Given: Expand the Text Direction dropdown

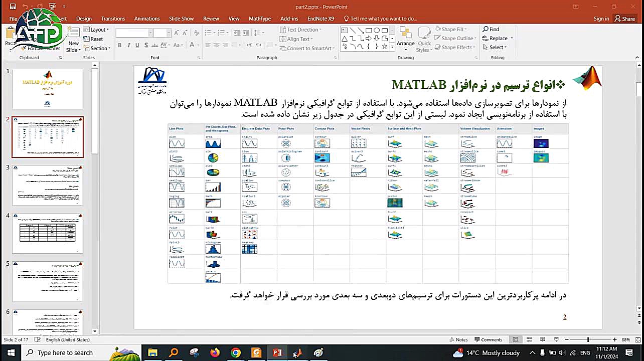Looking at the screenshot, I should pyautogui.click(x=300, y=30).
